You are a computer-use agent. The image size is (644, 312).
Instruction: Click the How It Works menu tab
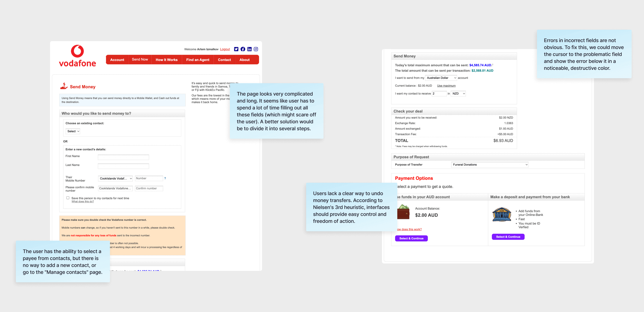pos(167,59)
